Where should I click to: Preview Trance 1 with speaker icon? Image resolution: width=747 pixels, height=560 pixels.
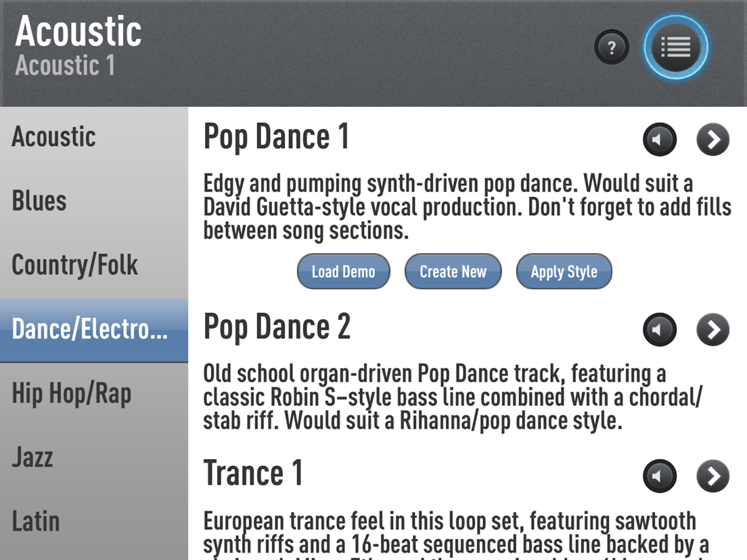click(660, 475)
